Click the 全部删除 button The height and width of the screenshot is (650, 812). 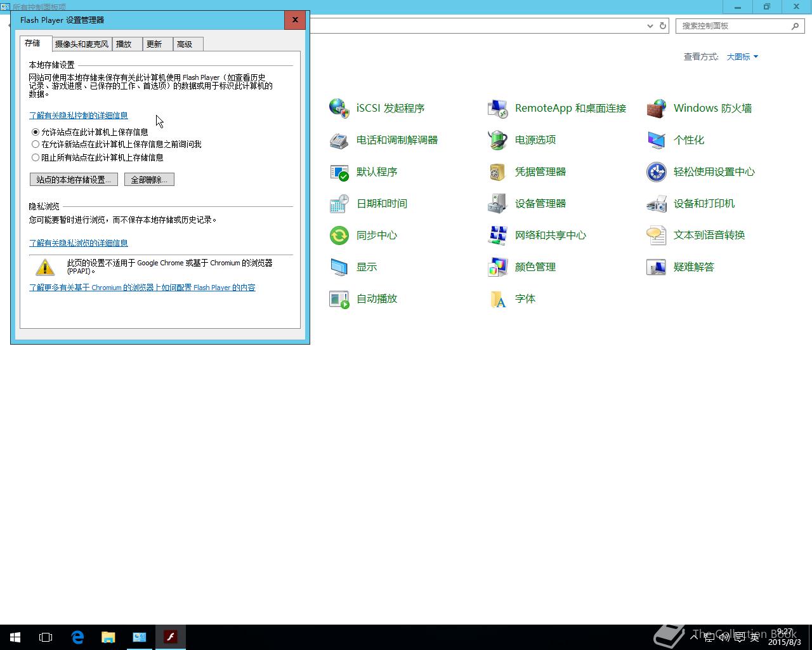coord(149,180)
